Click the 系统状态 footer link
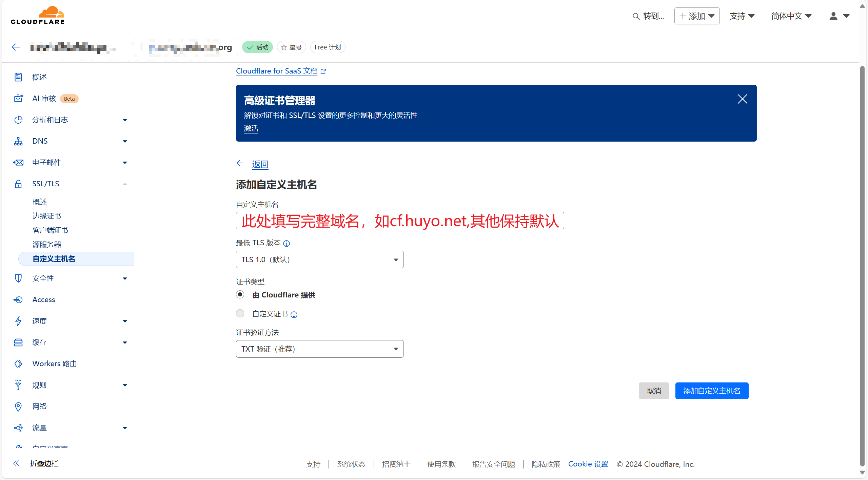Image resolution: width=868 pixels, height=480 pixels. 351,464
